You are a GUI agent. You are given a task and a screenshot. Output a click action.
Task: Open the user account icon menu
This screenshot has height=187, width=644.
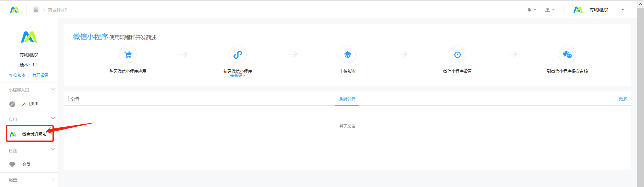coord(547,10)
